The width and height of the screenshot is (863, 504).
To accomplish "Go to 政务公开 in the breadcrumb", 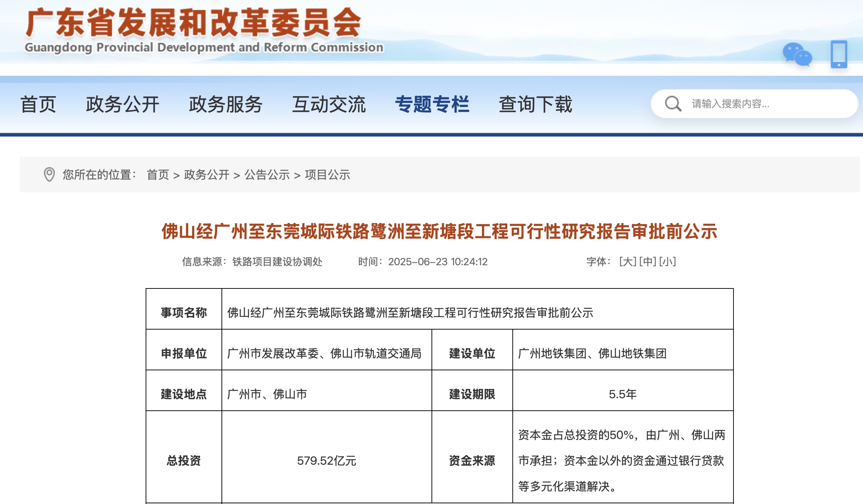I will point(206,175).
